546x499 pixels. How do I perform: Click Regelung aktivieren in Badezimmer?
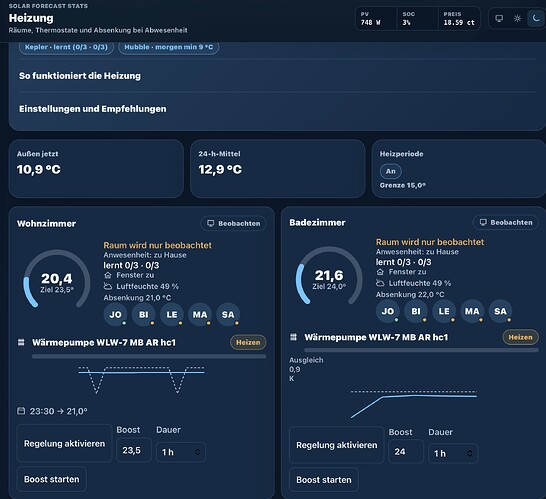pos(337,445)
